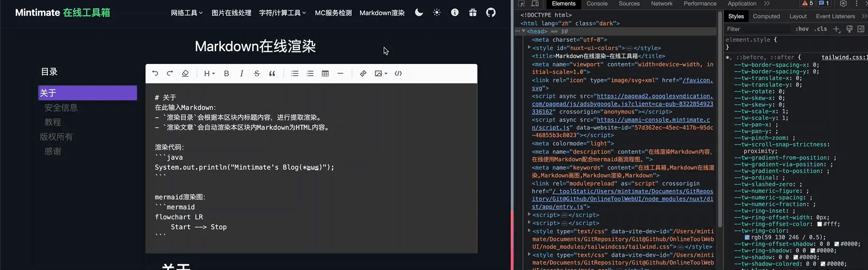Click the gift icon in the header
The width and height of the screenshot is (868, 270).
(x=473, y=12)
